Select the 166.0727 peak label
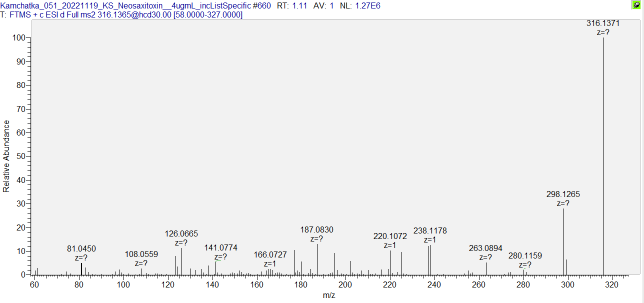The width and height of the screenshot is (644, 303). click(x=270, y=254)
